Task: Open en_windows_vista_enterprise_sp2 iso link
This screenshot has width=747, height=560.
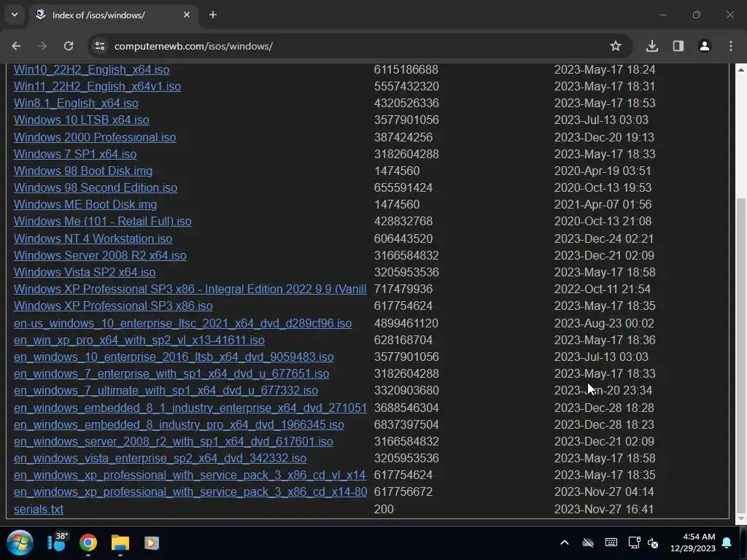Action: (x=160, y=458)
